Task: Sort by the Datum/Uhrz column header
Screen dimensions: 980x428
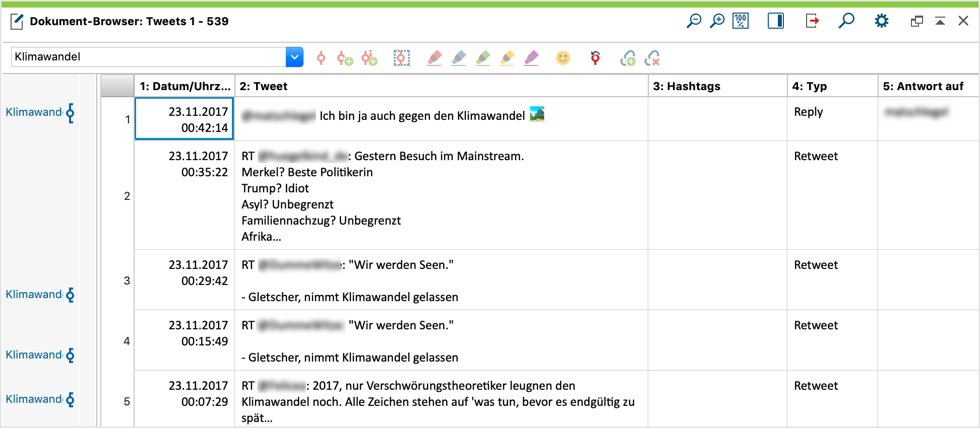Action: [x=185, y=86]
